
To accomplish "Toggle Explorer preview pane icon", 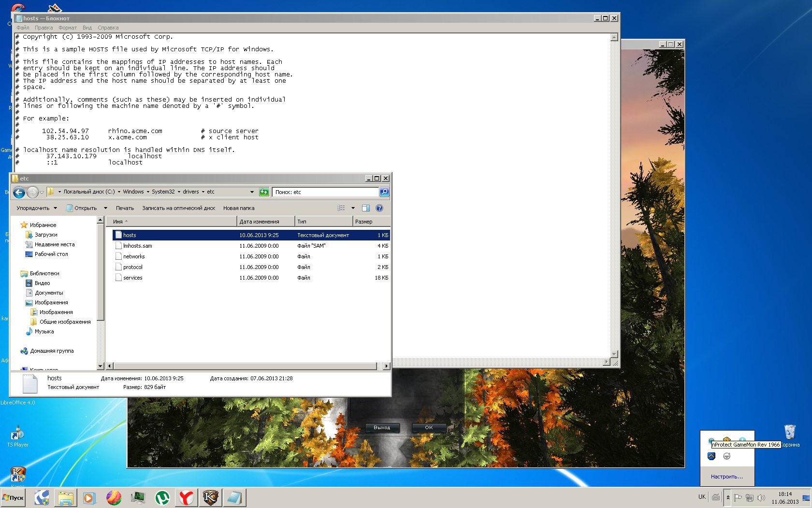I will click(x=366, y=208).
